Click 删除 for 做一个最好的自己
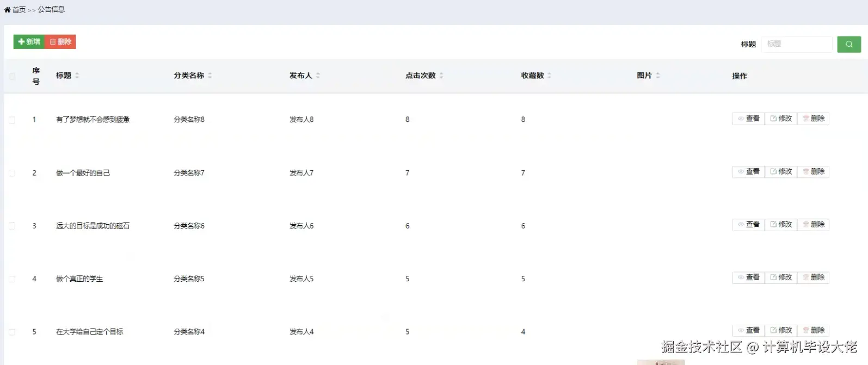The image size is (868, 365). coord(814,171)
